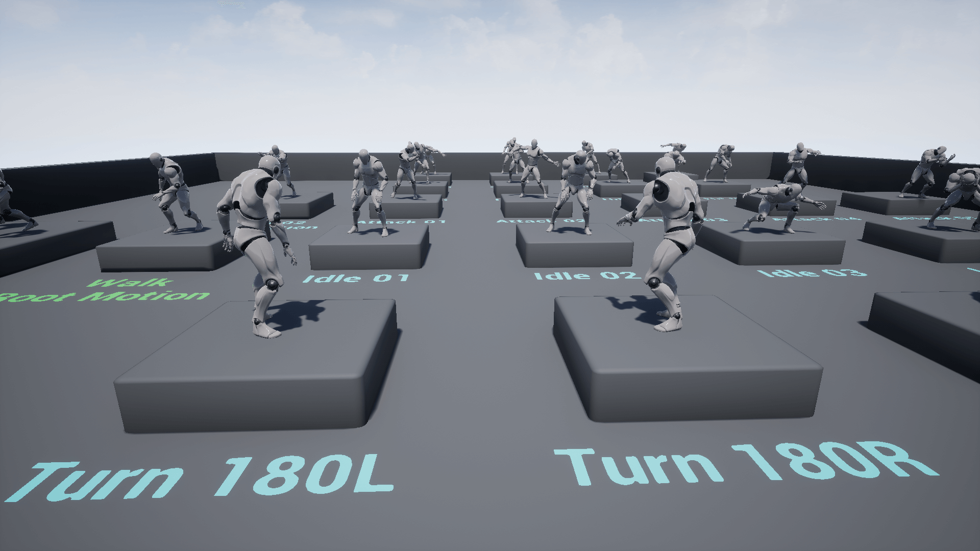The height and width of the screenshot is (551, 980).
Task: Select mannequin on the Turn 180L pedestal
Action: 256,246
